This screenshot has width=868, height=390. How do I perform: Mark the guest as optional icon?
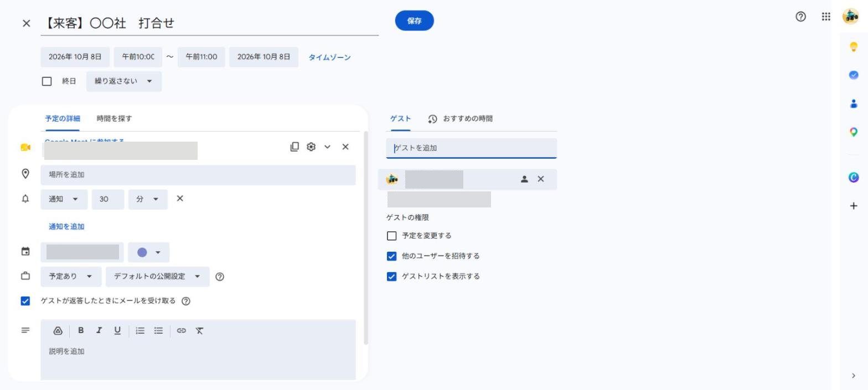pyautogui.click(x=524, y=179)
